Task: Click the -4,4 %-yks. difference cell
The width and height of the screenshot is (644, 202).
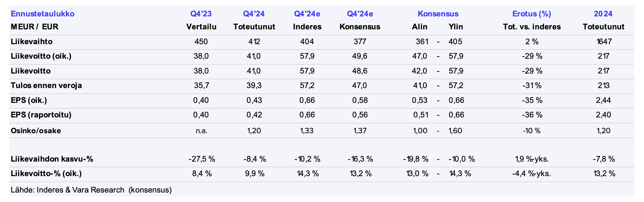Action: click(532, 174)
